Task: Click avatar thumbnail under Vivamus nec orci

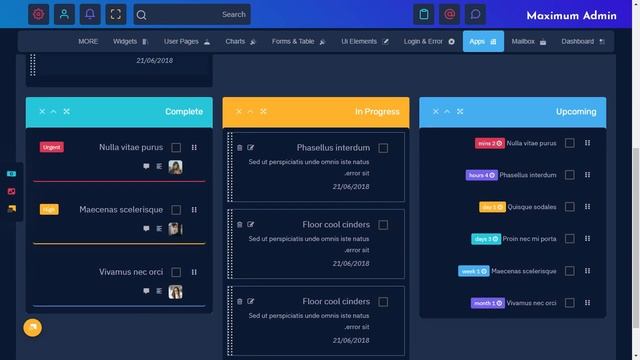Action: pyautogui.click(x=176, y=292)
